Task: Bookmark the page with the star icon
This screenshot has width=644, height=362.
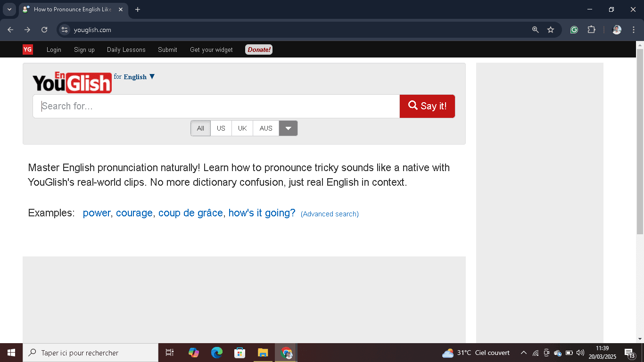Action: pyautogui.click(x=551, y=29)
